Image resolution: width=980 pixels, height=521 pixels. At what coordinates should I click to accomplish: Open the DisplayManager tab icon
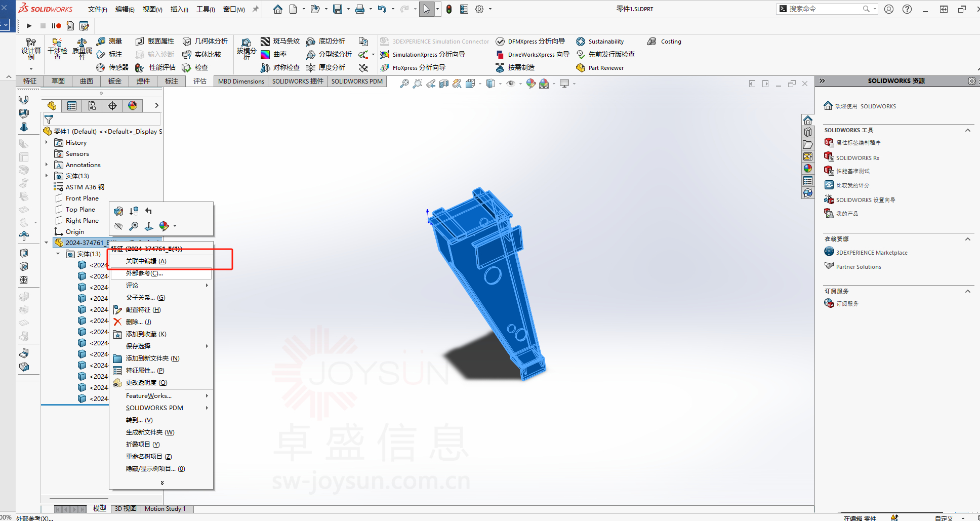[133, 105]
